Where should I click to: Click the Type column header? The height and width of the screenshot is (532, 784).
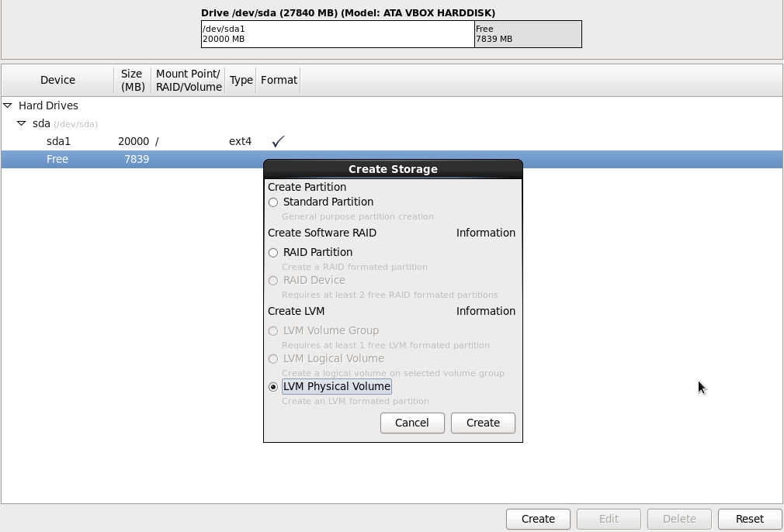tap(241, 80)
